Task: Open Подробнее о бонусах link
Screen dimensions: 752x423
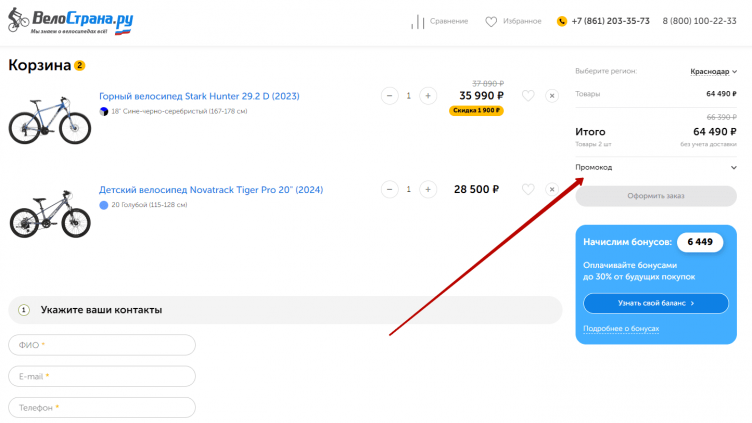Action: [x=621, y=329]
